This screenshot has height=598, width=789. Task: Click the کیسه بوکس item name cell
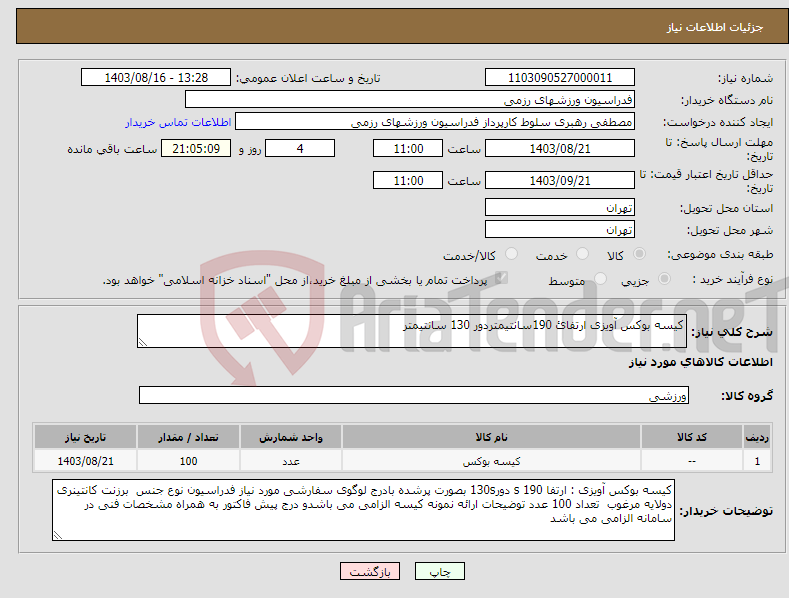[x=491, y=461]
